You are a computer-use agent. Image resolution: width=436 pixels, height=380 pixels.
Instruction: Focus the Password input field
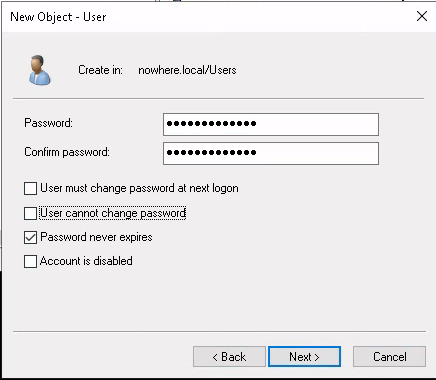(271, 124)
